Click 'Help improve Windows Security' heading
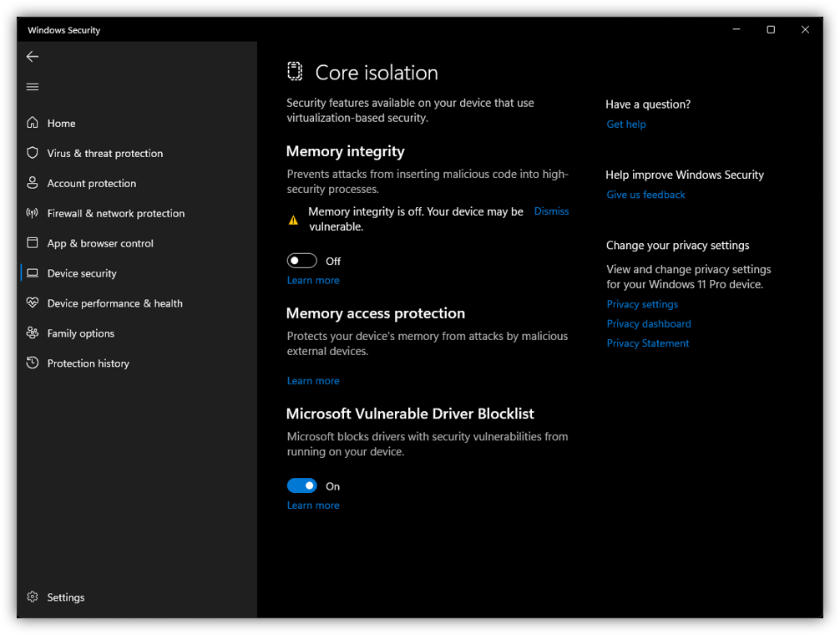The image size is (840, 635). pyautogui.click(x=685, y=175)
